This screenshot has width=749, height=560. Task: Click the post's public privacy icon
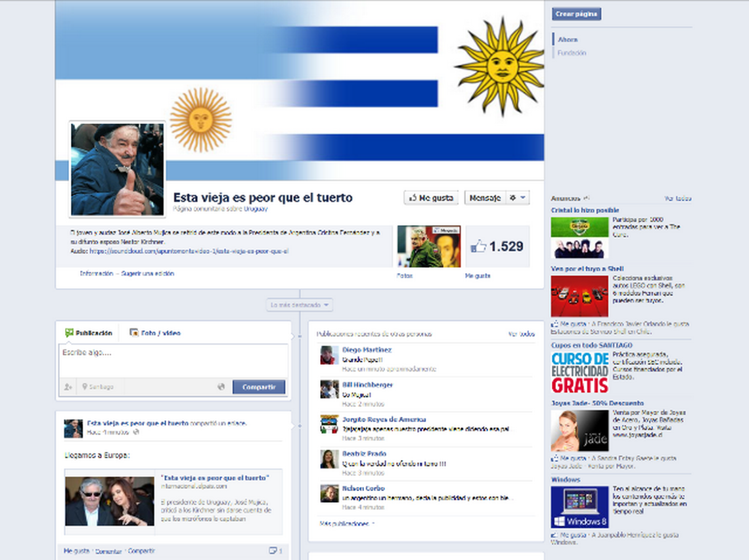tap(136, 432)
